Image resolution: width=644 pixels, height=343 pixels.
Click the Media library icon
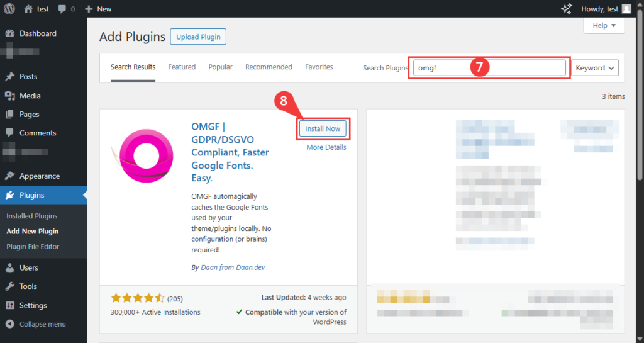coord(10,96)
